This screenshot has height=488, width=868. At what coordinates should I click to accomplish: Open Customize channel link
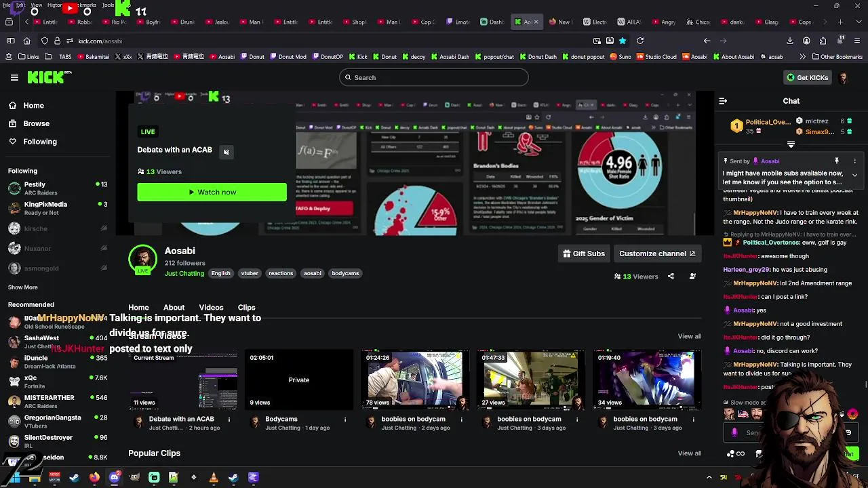[656, 253]
